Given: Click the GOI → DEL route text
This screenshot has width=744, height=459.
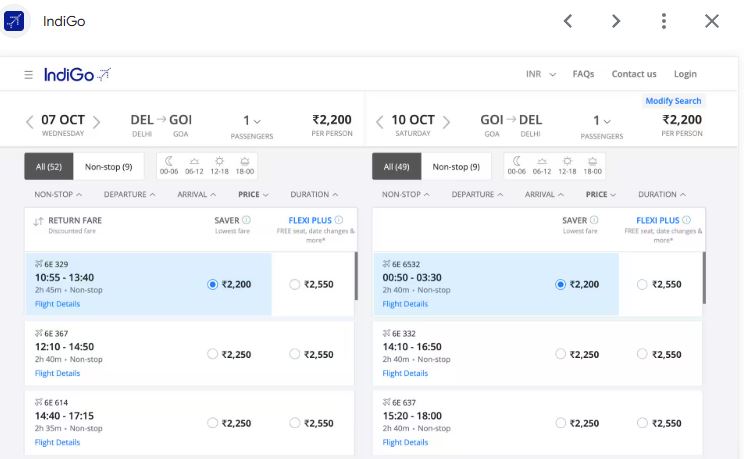Looking at the screenshot, I should click(511, 120).
